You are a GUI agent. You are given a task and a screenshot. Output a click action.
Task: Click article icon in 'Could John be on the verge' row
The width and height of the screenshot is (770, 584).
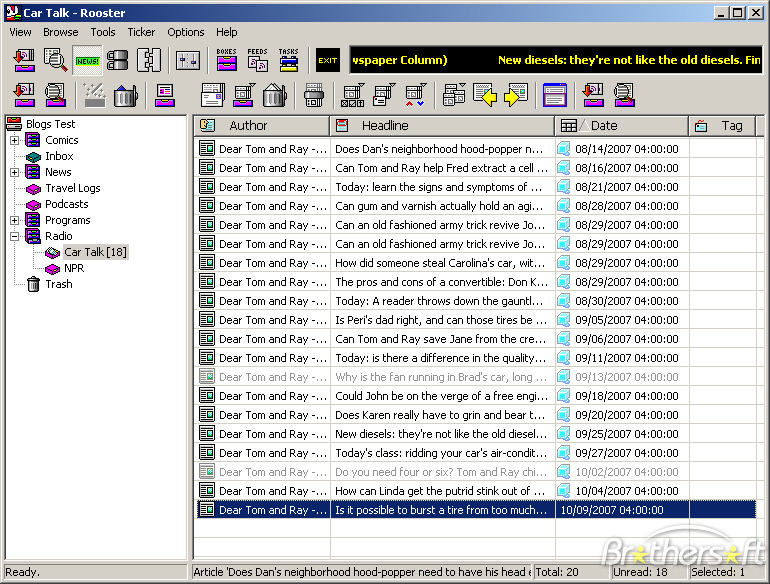tap(207, 395)
